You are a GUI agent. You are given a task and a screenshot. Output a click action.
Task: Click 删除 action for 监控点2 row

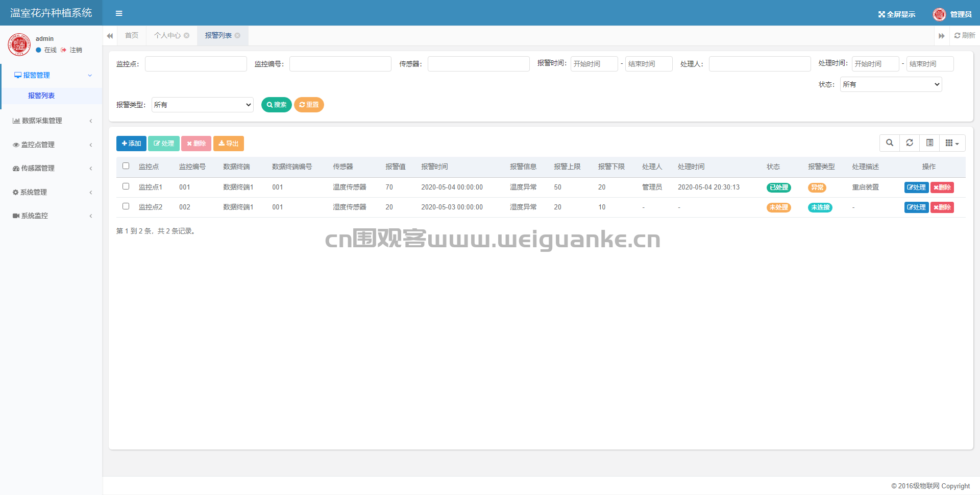pos(942,207)
